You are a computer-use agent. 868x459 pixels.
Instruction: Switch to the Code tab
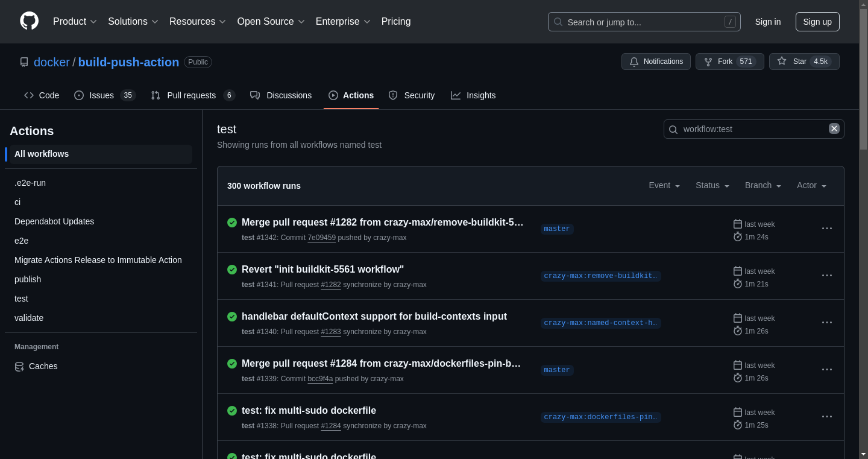(42, 95)
